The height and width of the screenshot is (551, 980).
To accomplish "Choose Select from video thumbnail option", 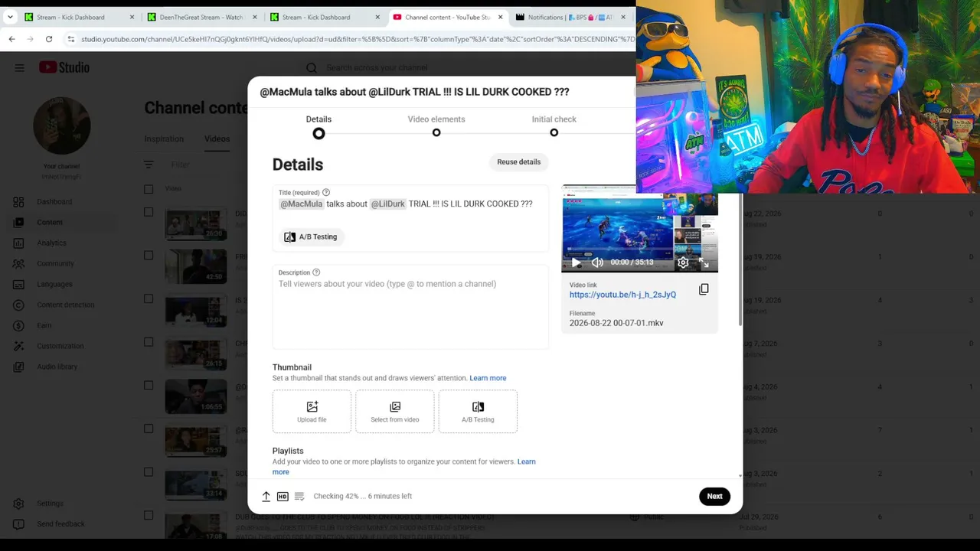I will point(395,412).
